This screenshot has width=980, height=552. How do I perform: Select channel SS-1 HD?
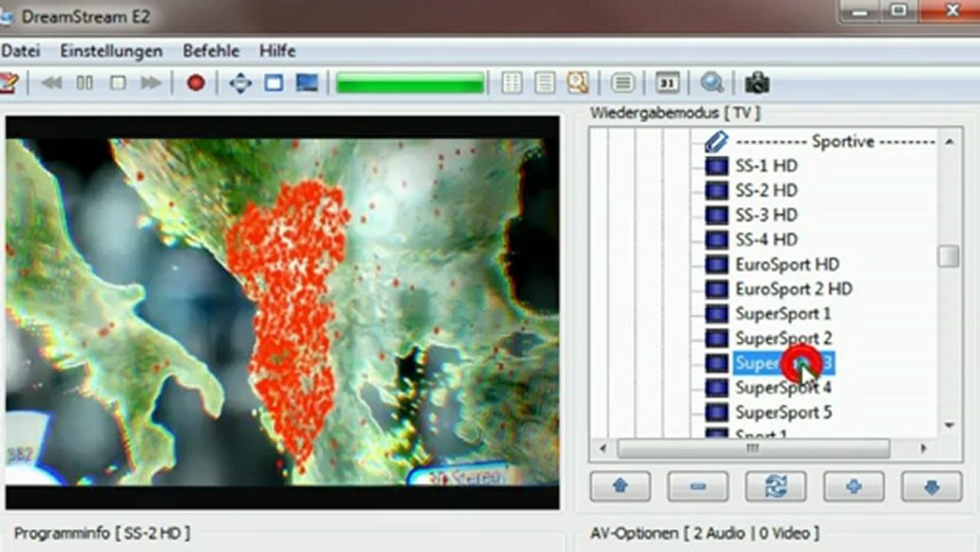[766, 166]
